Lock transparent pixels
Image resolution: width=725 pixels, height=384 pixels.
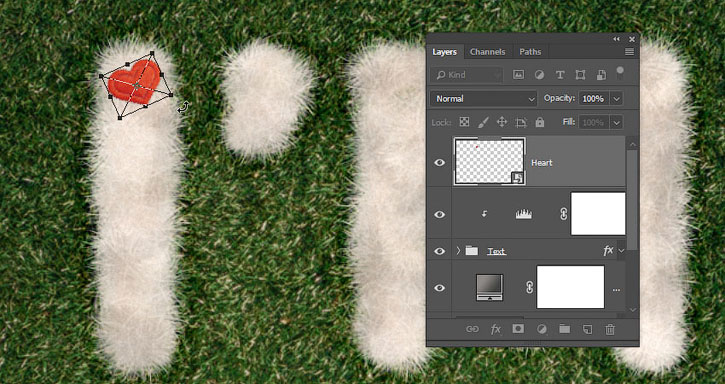pyautogui.click(x=464, y=122)
